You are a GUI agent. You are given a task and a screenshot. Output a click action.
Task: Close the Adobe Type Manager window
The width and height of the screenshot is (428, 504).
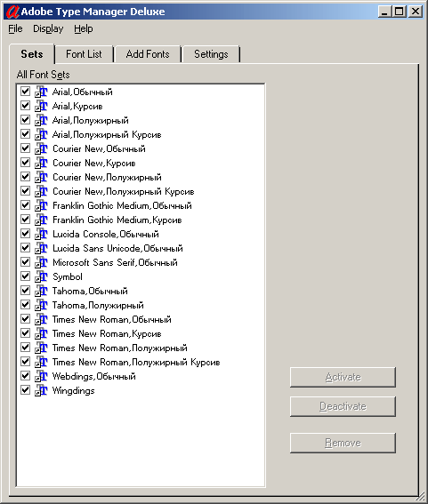[416, 12]
